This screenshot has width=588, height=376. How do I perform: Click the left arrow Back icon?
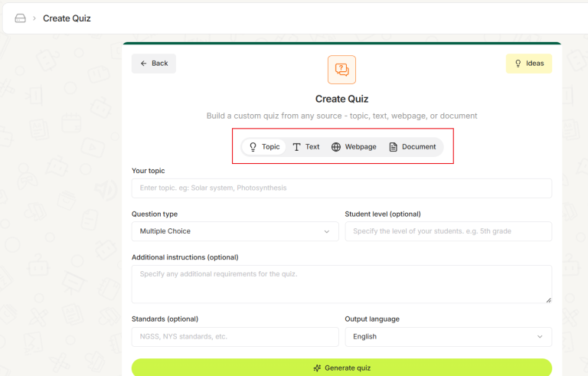point(143,64)
